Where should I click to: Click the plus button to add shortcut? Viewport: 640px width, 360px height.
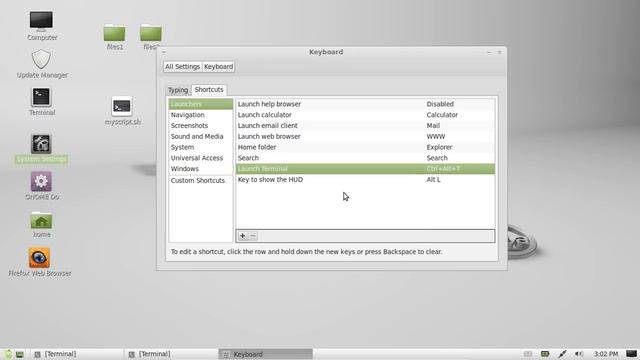pos(242,236)
